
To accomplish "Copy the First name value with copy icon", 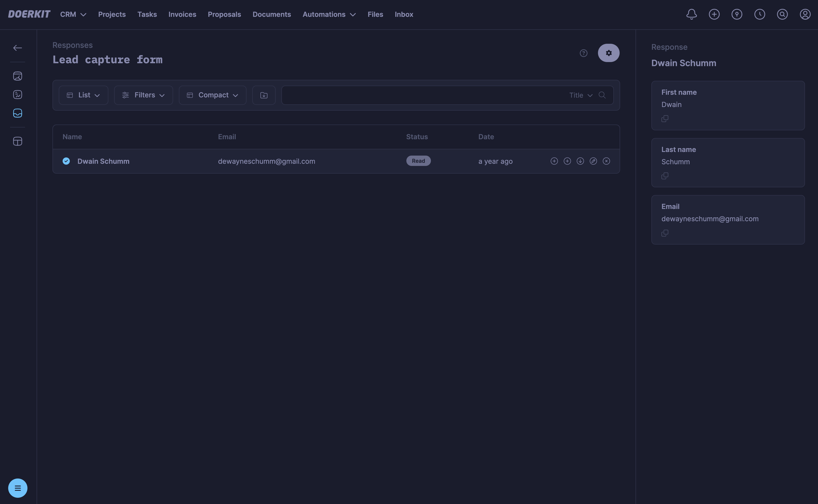I will 665,119.
